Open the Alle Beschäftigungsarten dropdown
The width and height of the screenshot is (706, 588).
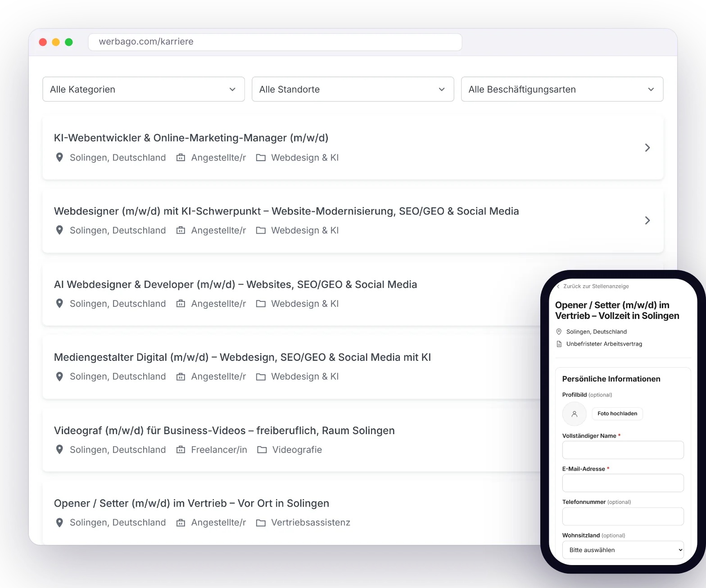click(562, 89)
